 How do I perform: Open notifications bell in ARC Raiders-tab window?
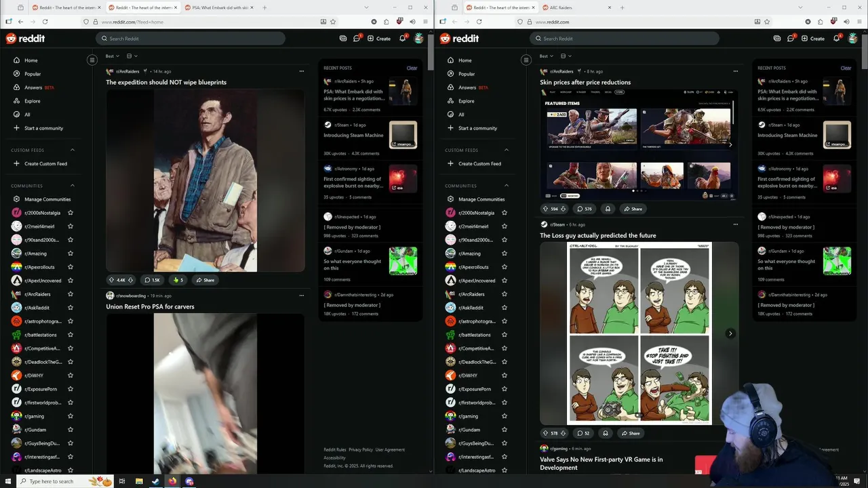click(836, 39)
